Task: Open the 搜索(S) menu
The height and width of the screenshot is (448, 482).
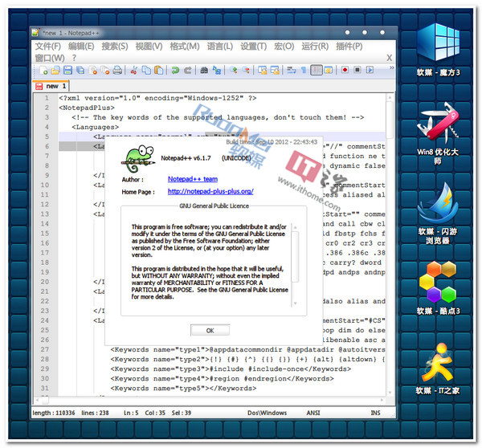Action: pos(115,47)
